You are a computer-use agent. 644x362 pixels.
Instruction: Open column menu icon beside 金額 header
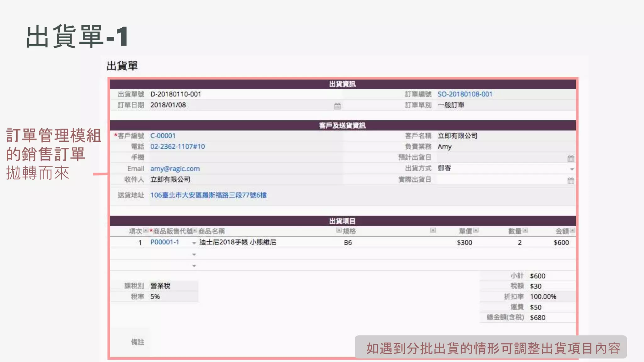572,230
